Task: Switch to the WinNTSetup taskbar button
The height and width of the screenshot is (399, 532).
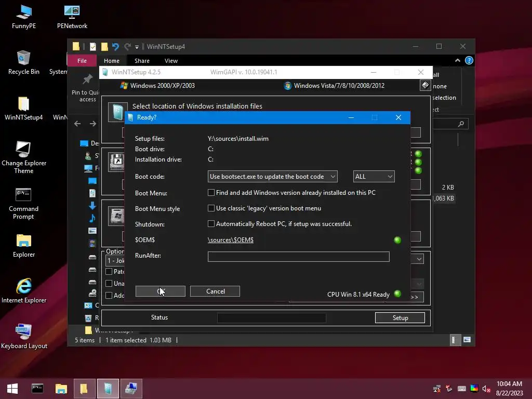Action: tap(108, 389)
